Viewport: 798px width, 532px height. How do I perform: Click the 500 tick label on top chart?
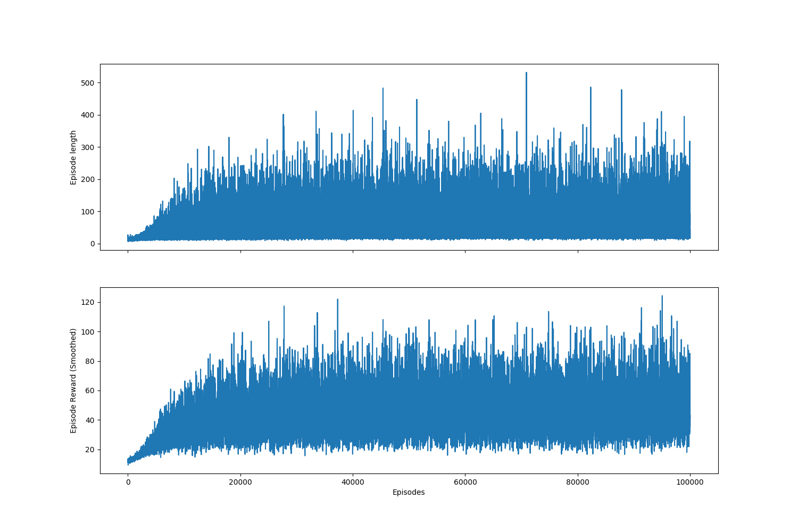point(88,83)
